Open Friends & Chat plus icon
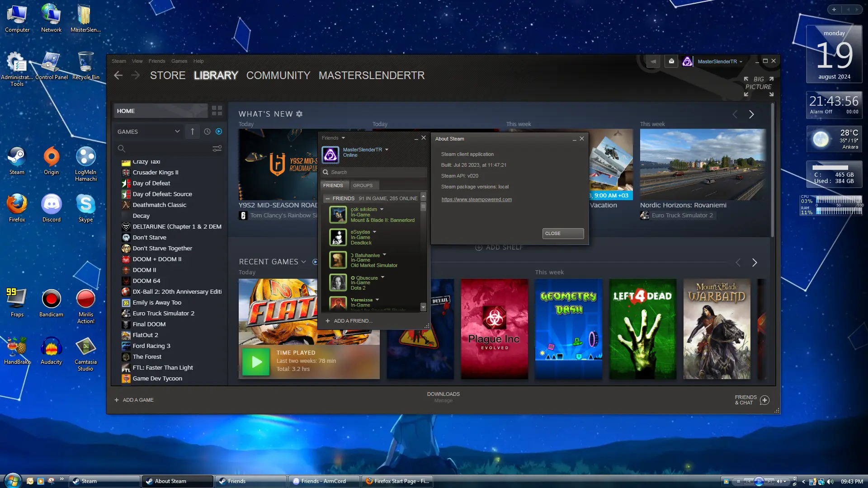 pyautogui.click(x=764, y=400)
